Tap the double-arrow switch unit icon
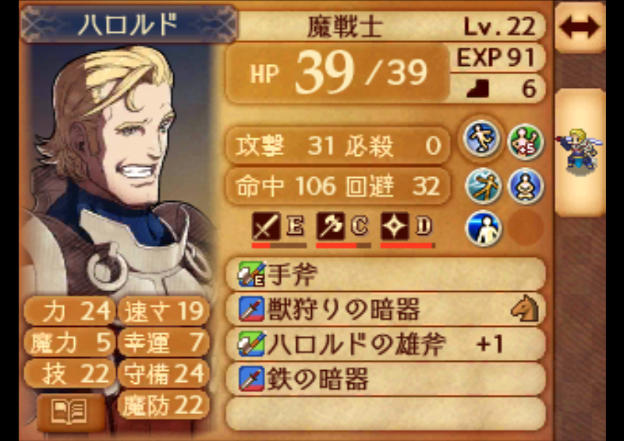 [x=579, y=27]
